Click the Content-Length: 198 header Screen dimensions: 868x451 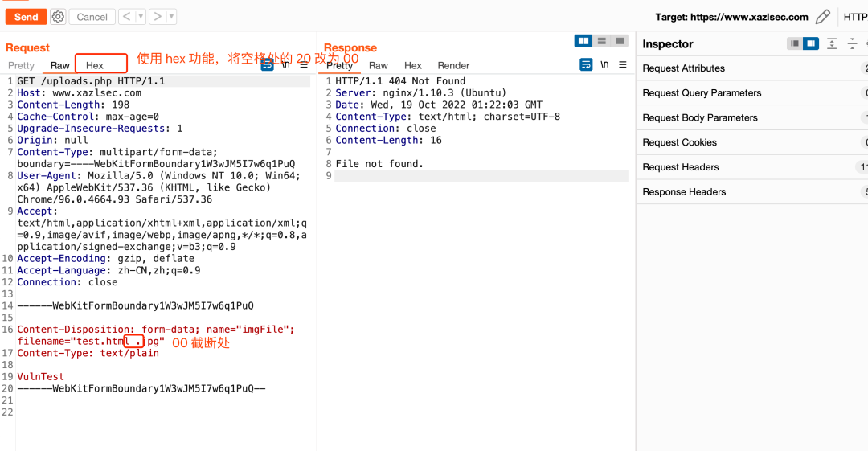point(73,105)
